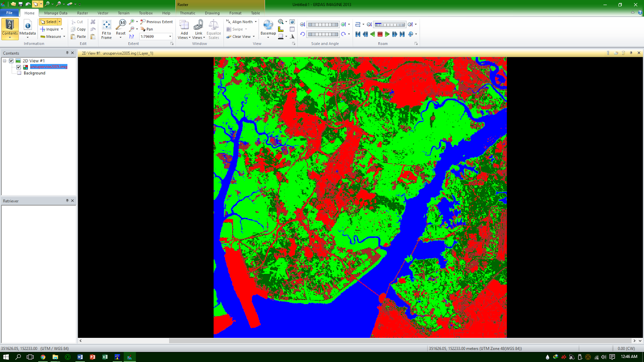Open Chrome from the taskbar

coord(43,357)
